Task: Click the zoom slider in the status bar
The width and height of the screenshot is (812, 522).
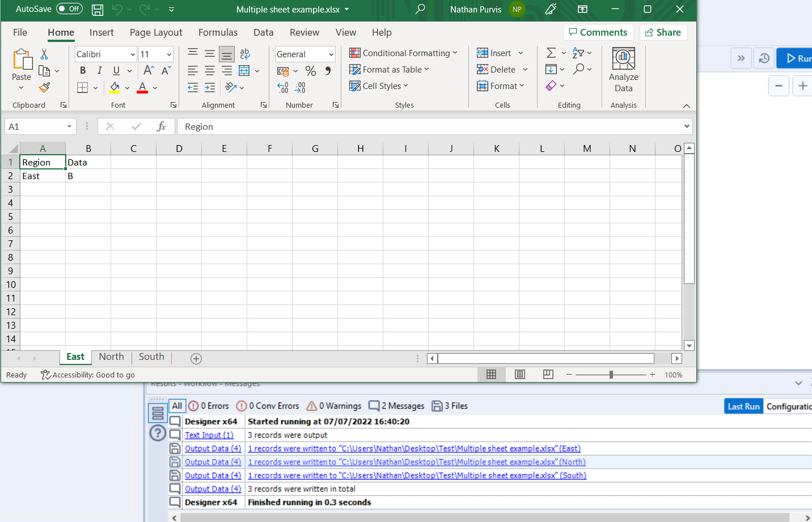Action: pos(611,374)
